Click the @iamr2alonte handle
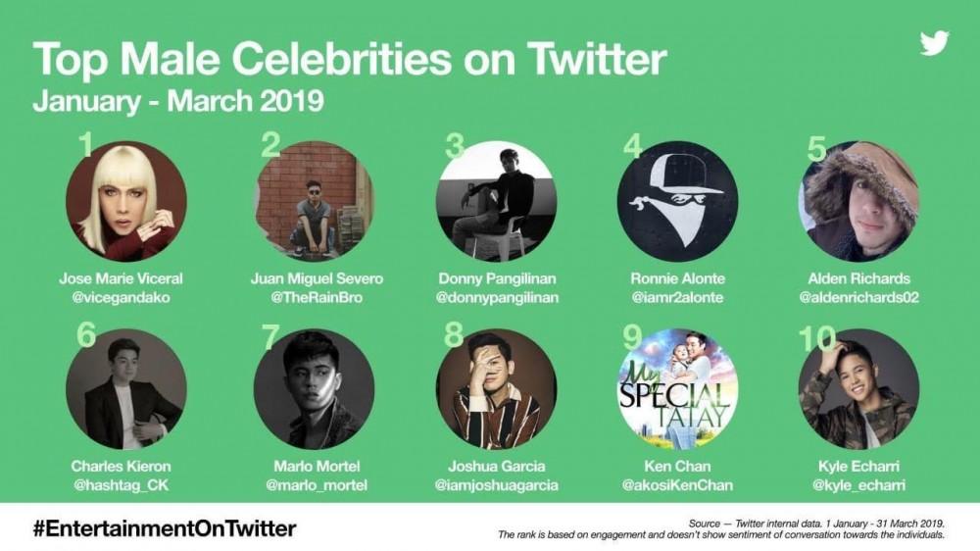This screenshot has width=980, height=551. click(677, 298)
